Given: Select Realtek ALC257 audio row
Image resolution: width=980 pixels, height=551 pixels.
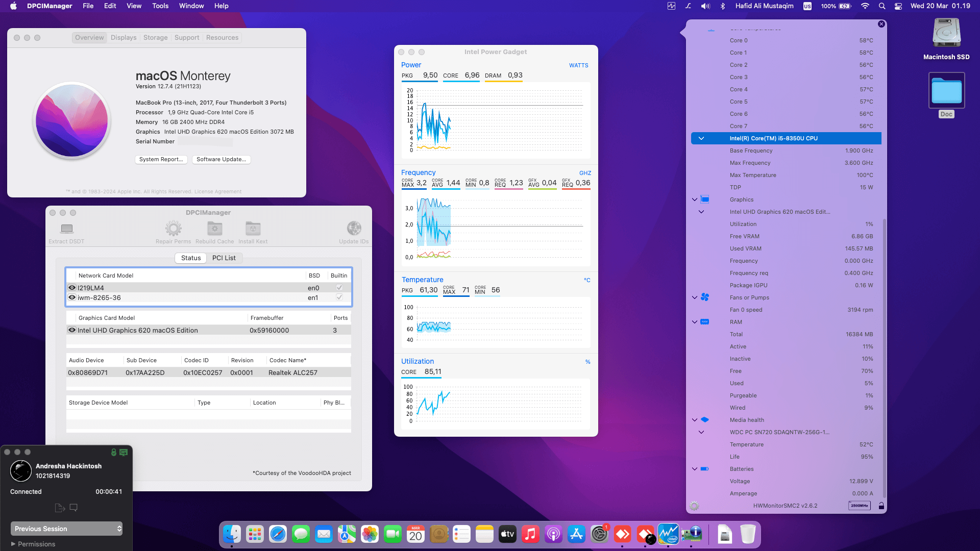Looking at the screenshot, I should [209, 372].
